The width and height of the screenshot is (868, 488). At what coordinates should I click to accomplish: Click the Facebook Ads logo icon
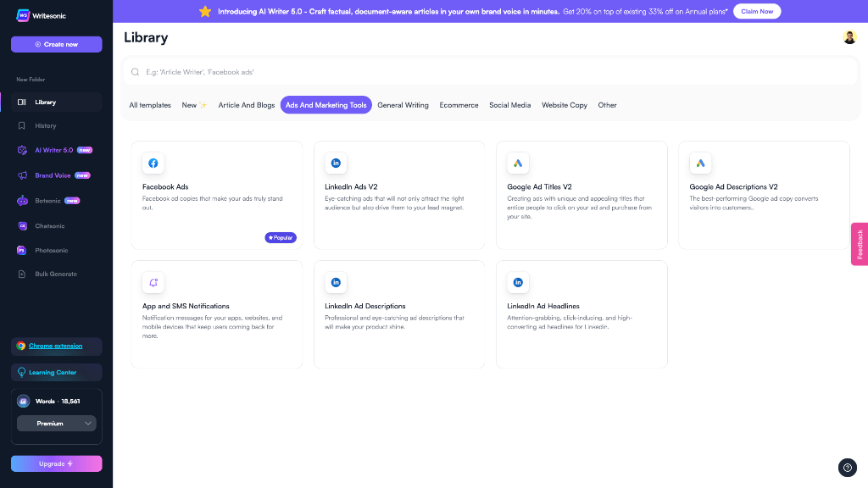[x=153, y=164]
